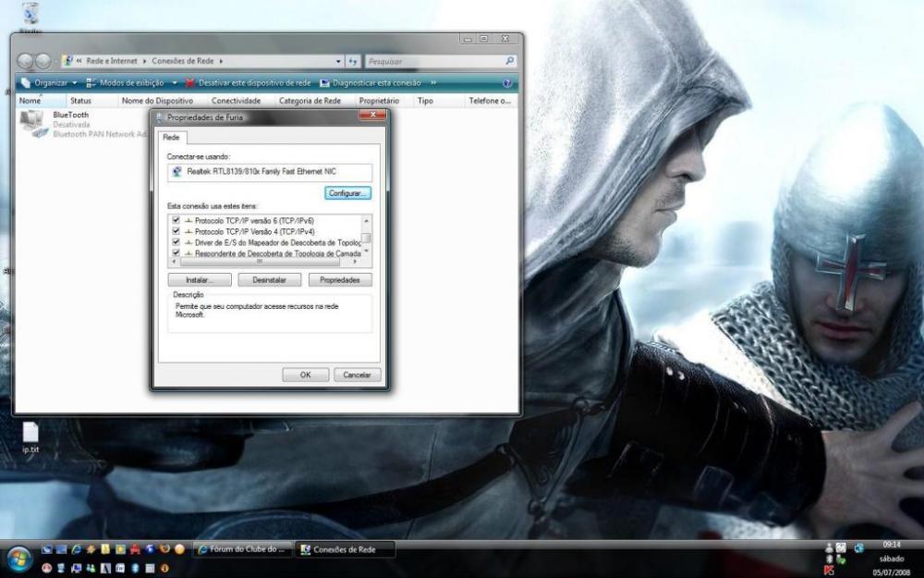Click the help icon in the Explorer toolbar
Image resolution: width=924 pixels, height=578 pixels.
coord(507,83)
